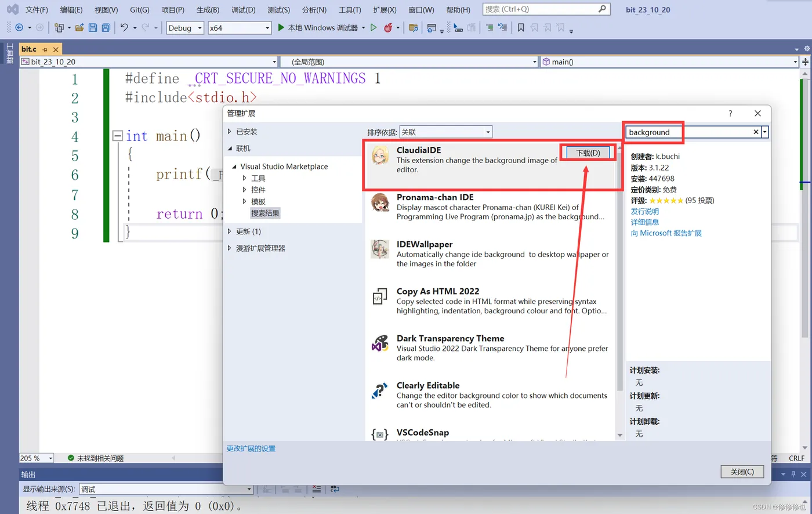Expand Roaming Extension Manager category

[230, 248]
